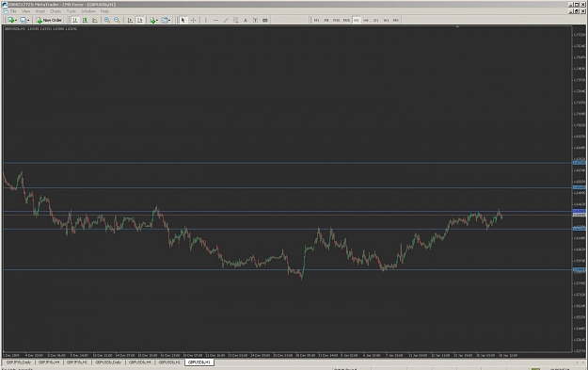This screenshot has height=370, width=588.
Task: Switch timeframe to M30
Action: (x=346, y=21)
